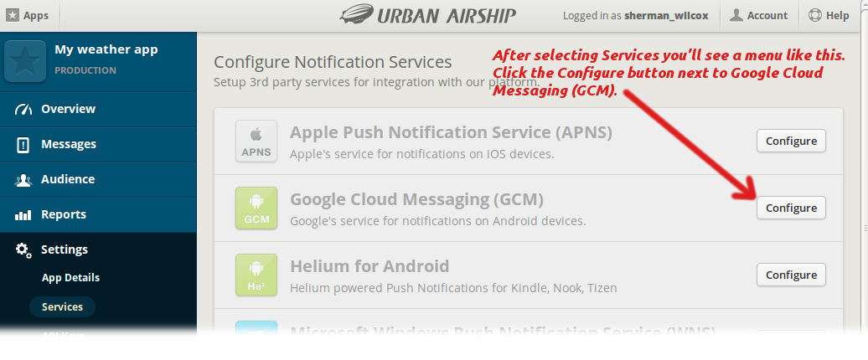This screenshot has height=360, width=868.
Task: Click the Settings gears icon
Action: point(23,250)
